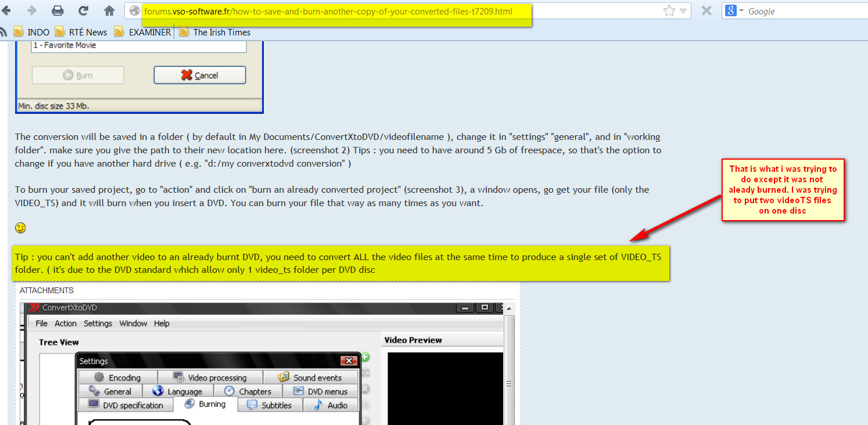
Task: Switch to the DVD menus tab
Action: [321, 391]
